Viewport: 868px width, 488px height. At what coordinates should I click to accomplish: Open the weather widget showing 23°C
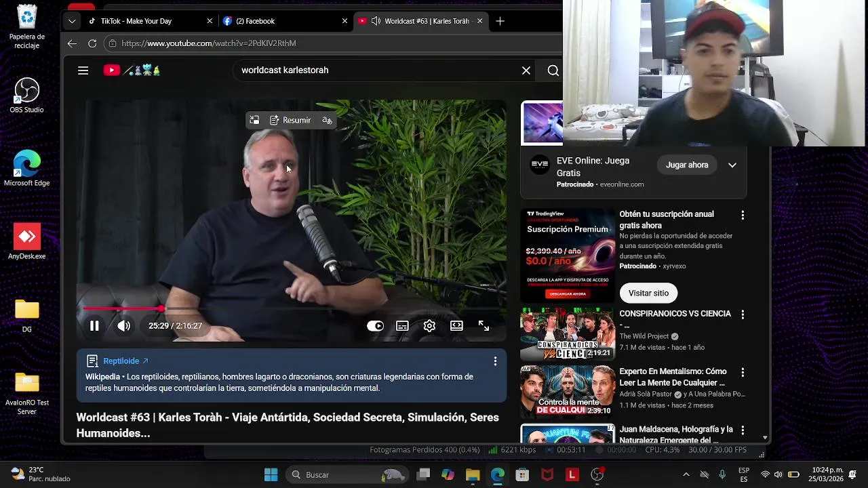[41, 474]
